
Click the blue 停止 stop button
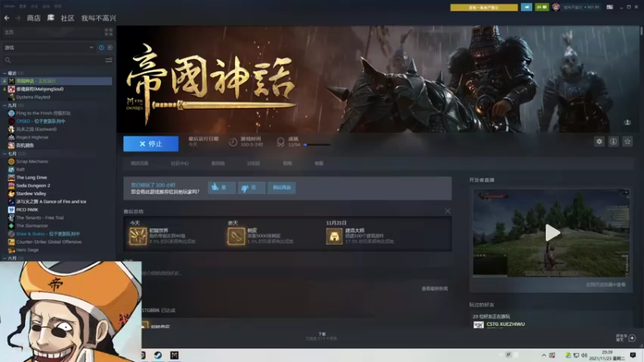[151, 144]
